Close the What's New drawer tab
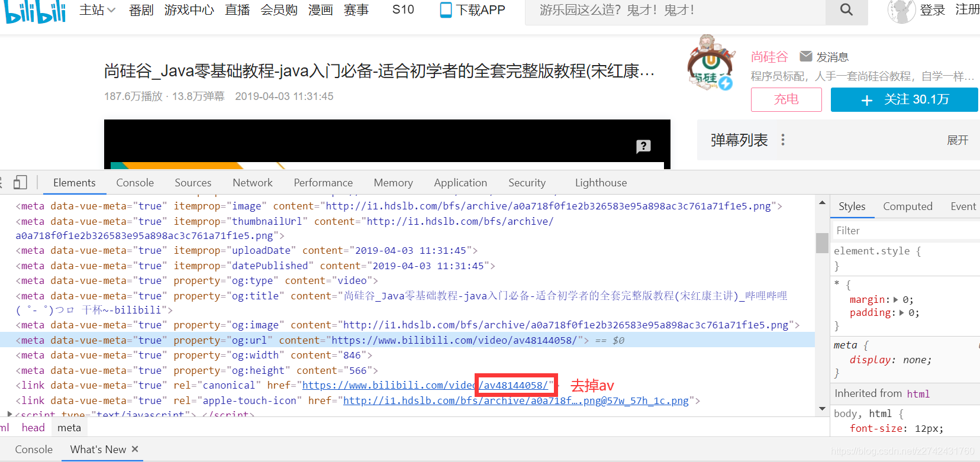 click(135, 450)
